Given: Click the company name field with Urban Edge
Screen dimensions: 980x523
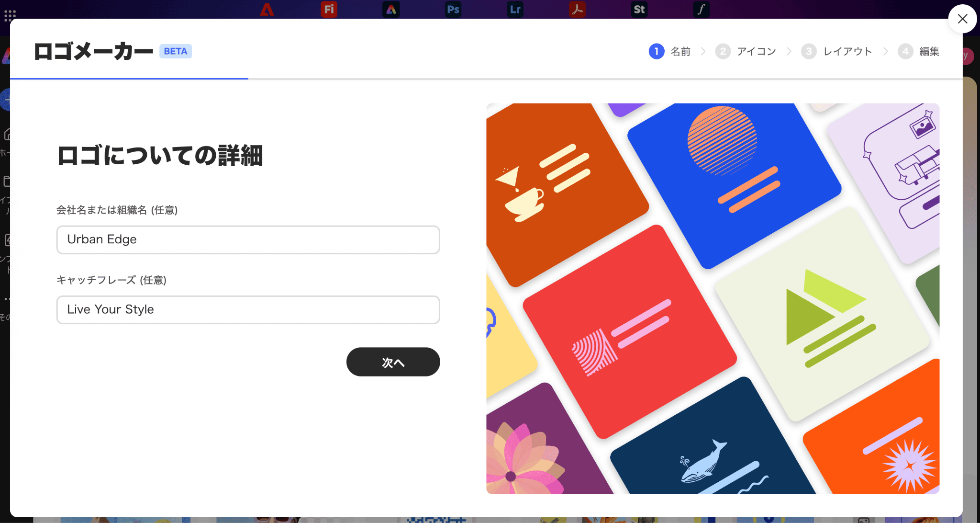Looking at the screenshot, I should point(248,239).
